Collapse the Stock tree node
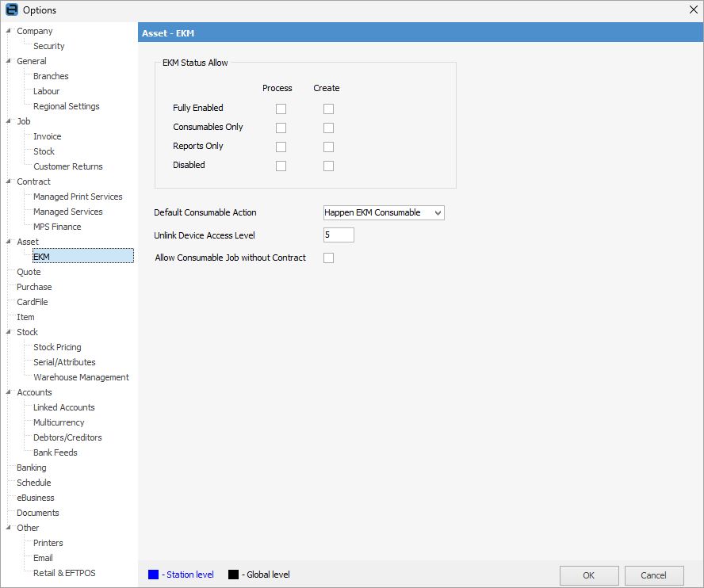 (x=9, y=333)
